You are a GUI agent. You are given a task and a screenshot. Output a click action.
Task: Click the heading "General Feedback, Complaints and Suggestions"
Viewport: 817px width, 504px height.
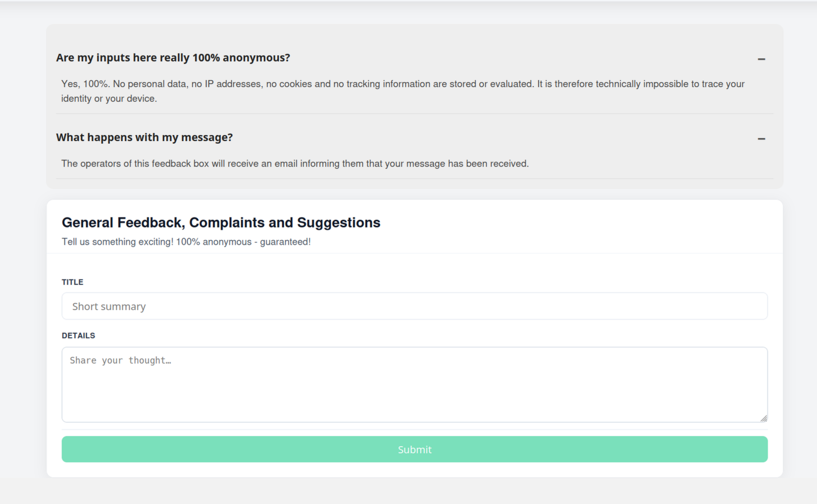pyautogui.click(x=221, y=222)
